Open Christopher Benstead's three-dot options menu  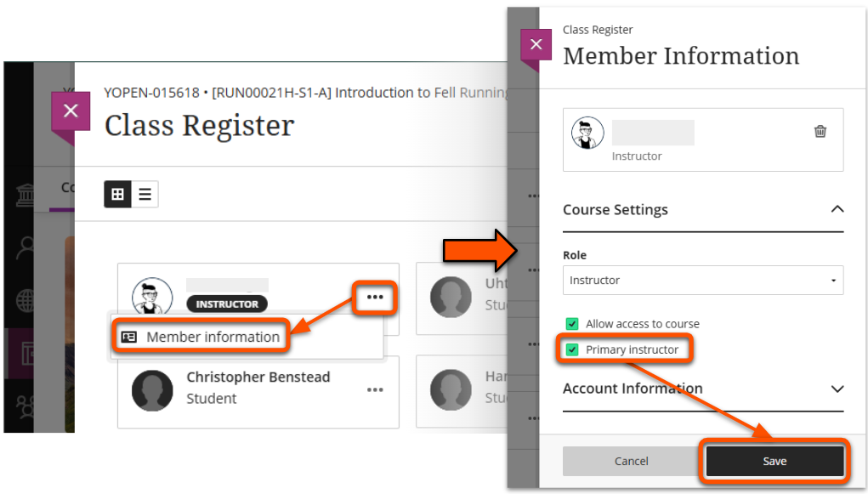[375, 389]
